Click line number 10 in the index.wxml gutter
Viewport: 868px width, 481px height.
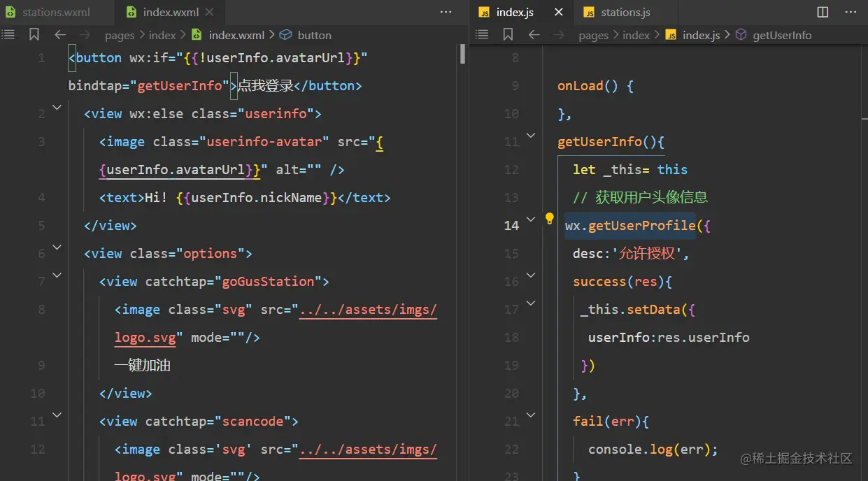pos(38,393)
